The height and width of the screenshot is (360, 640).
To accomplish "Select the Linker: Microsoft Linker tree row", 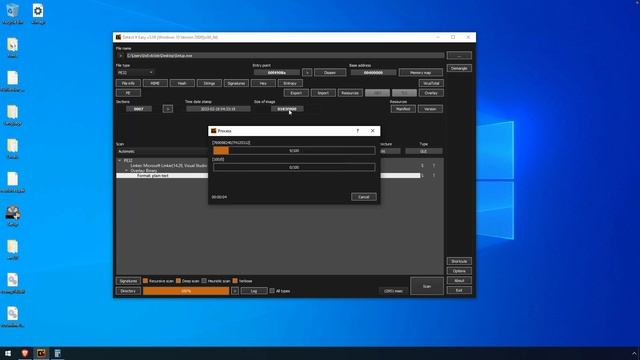I will tap(168, 166).
